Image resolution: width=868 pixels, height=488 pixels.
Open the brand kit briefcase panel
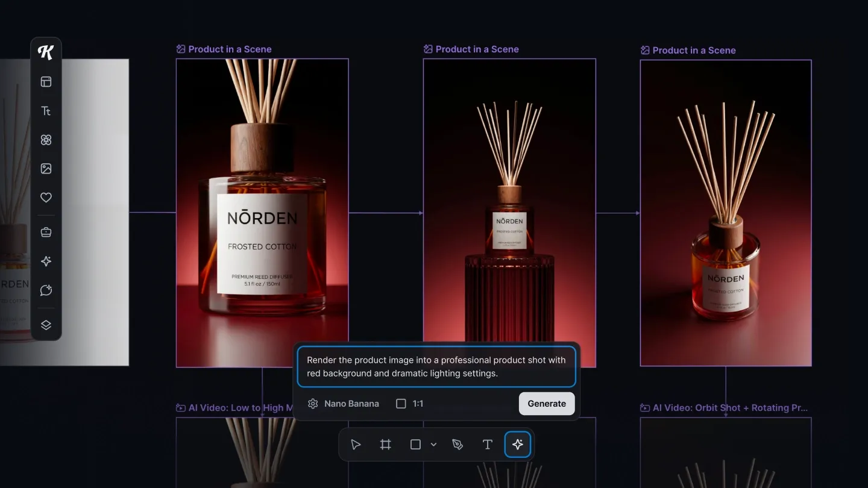tap(46, 232)
